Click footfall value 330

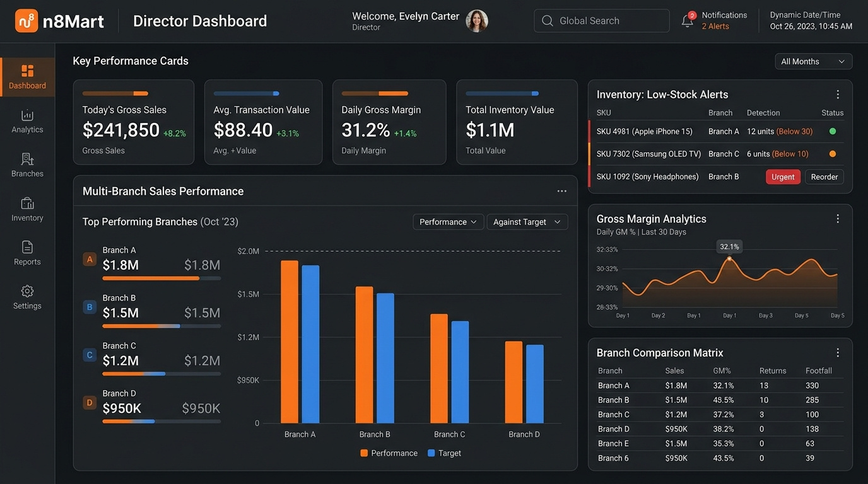pyautogui.click(x=812, y=386)
